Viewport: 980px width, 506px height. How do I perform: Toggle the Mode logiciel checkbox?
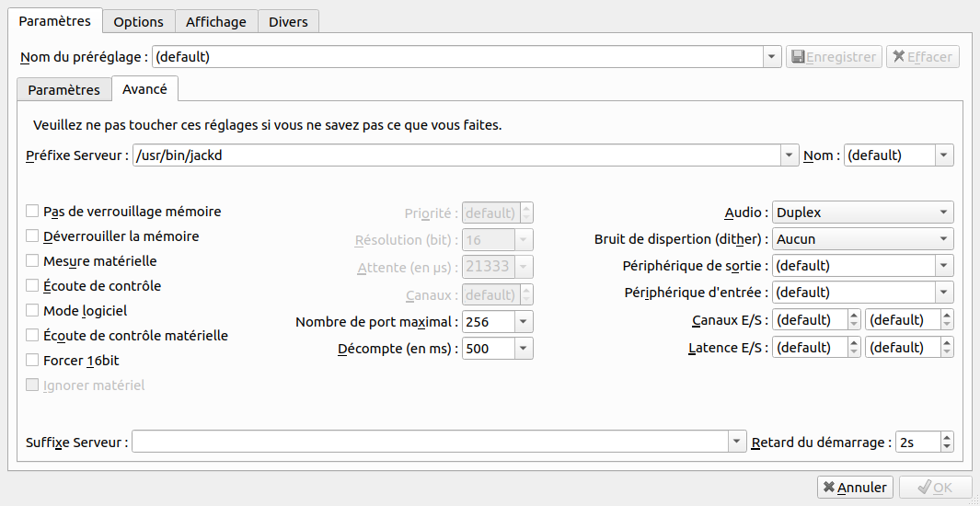tap(33, 311)
